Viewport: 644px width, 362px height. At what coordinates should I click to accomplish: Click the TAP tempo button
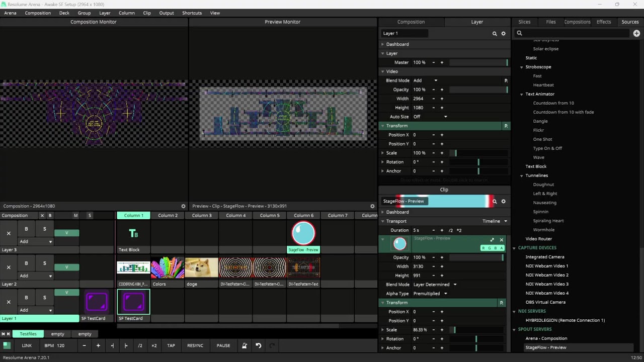[x=171, y=345]
